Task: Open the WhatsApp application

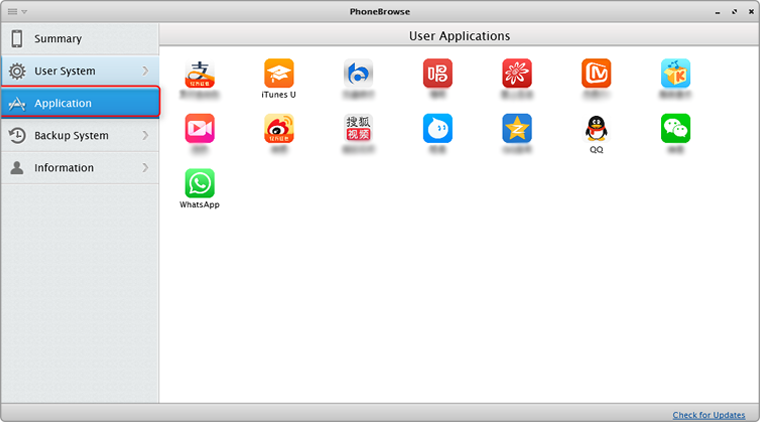Action: pyautogui.click(x=199, y=183)
